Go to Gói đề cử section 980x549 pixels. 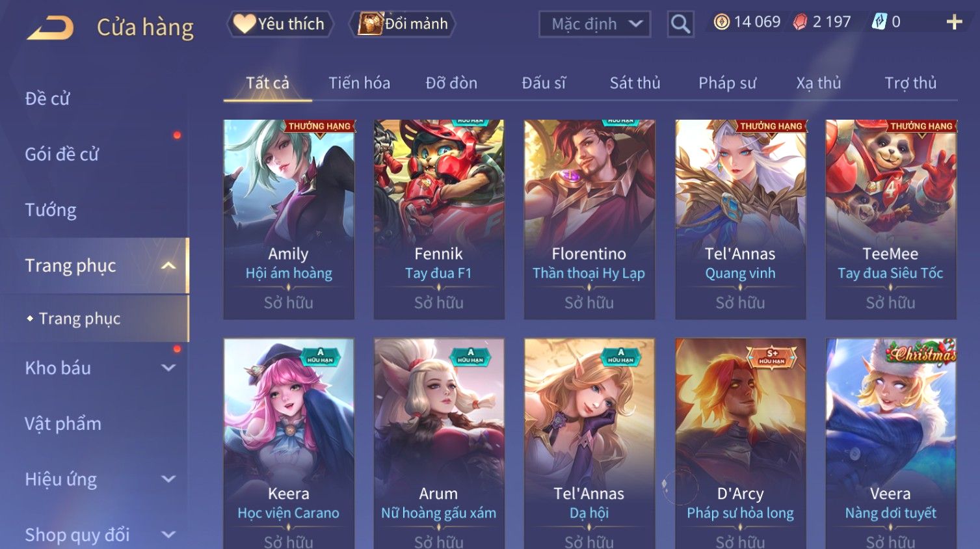62,154
